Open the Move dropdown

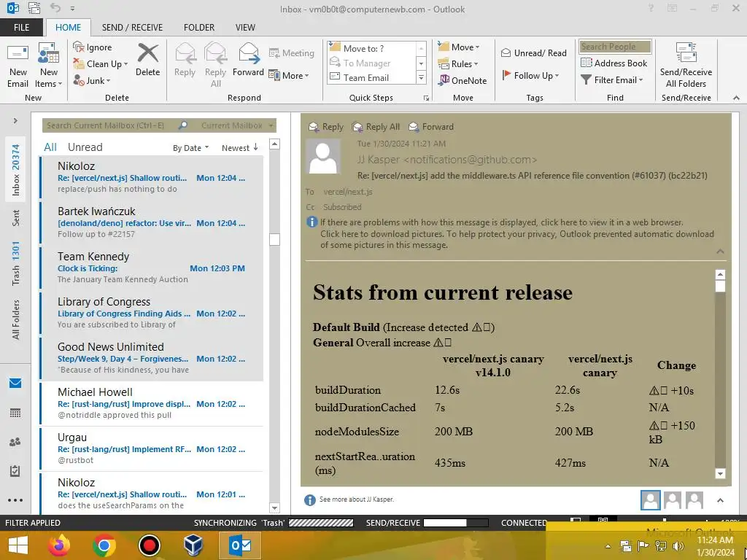[459, 47]
